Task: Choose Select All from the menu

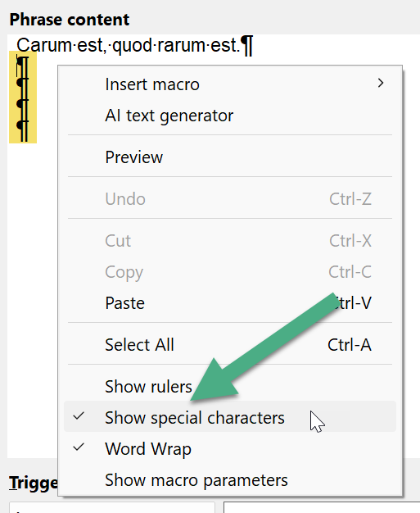Action: [x=230, y=345]
